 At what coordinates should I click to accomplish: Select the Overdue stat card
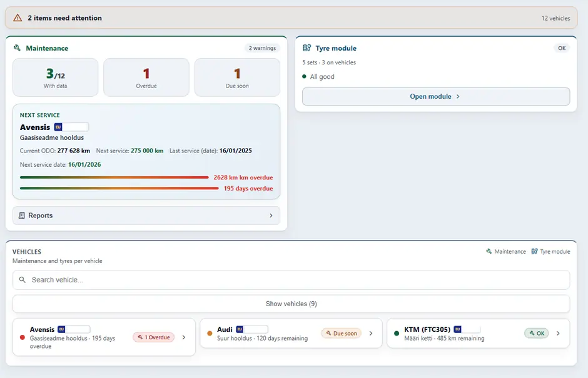pyautogui.click(x=146, y=77)
